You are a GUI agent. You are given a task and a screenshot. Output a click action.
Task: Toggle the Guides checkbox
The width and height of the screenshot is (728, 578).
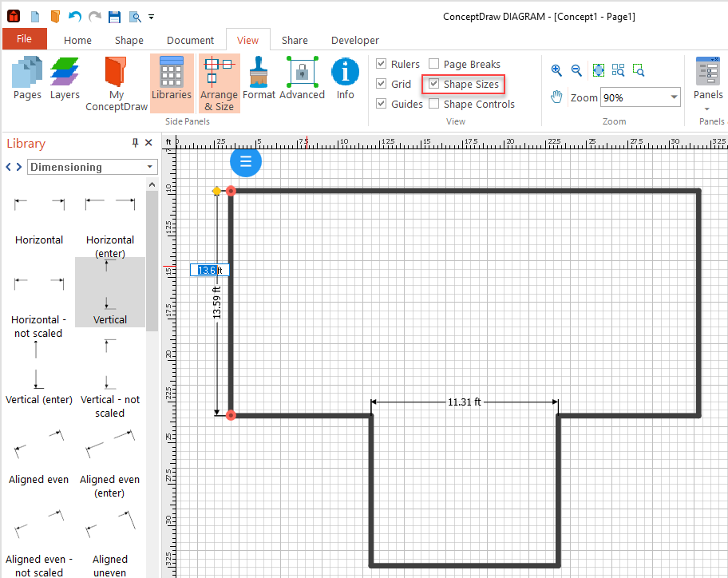click(382, 104)
